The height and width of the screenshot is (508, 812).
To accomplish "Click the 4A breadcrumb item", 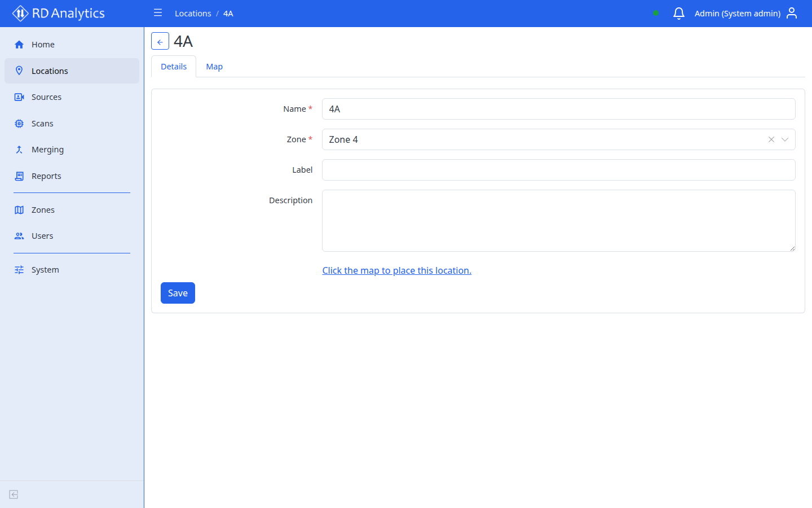I will (x=228, y=14).
